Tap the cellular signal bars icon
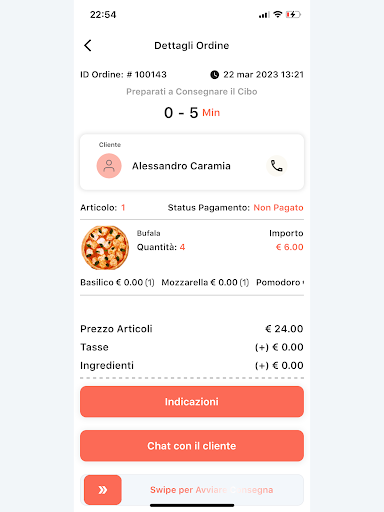Image resolution: width=384 pixels, height=512 pixels. tap(264, 15)
